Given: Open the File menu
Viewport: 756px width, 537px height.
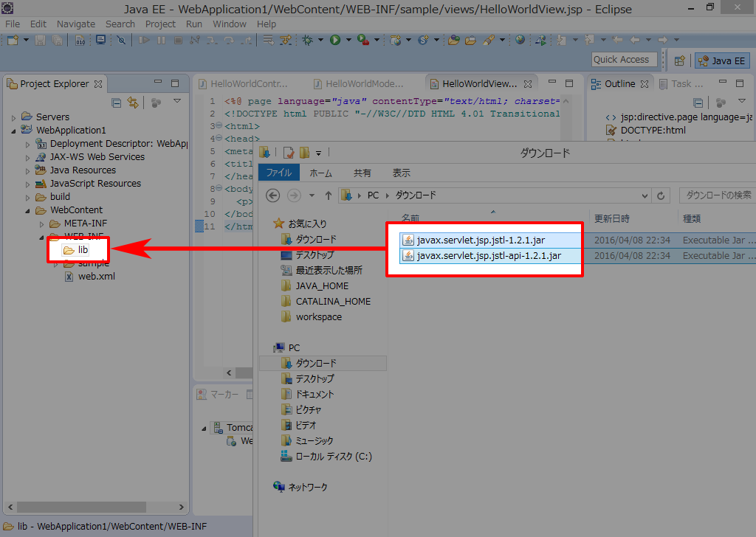Looking at the screenshot, I should [x=13, y=24].
